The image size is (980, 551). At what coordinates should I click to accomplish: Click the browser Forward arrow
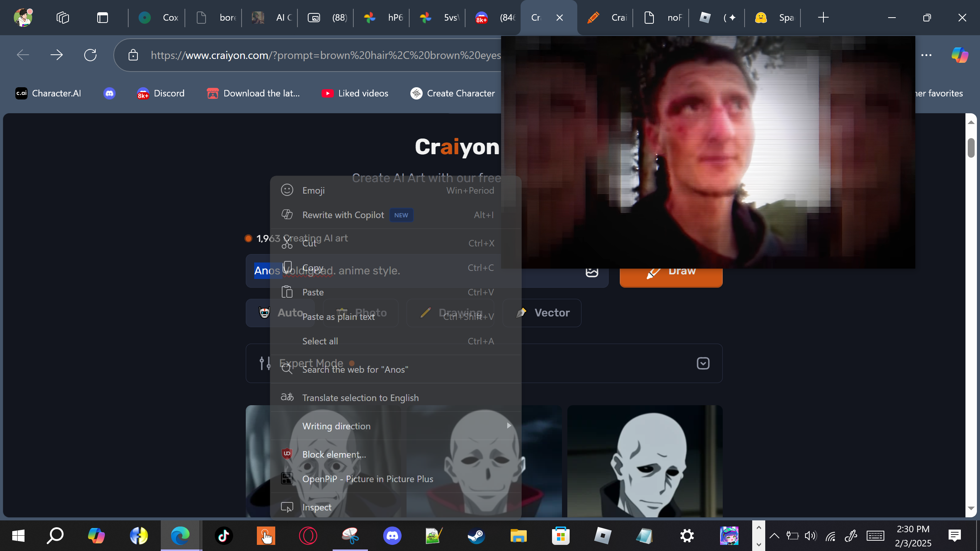coord(57,55)
